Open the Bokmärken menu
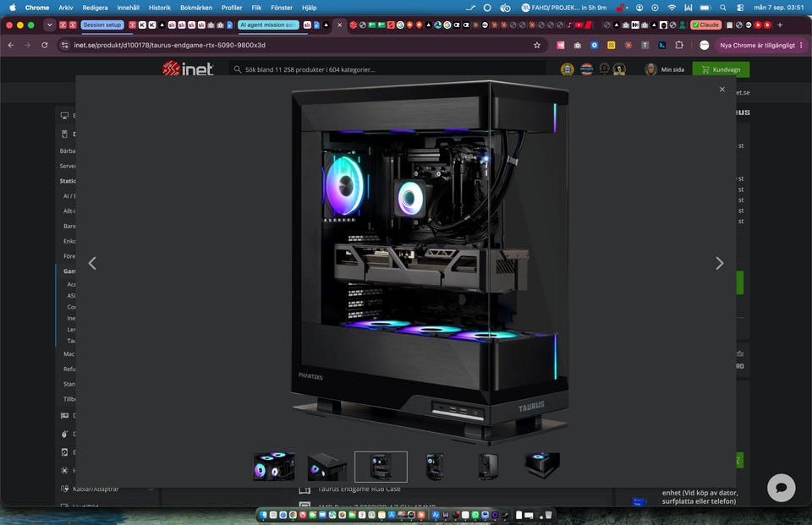Screen dimensions: 812x525 tap(196, 8)
